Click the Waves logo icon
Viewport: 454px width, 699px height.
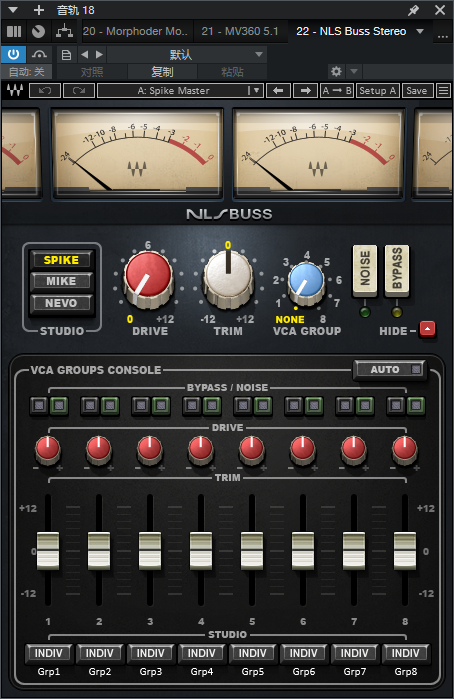click(15, 90)
